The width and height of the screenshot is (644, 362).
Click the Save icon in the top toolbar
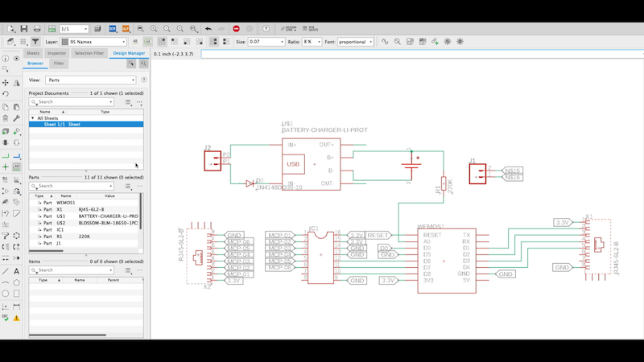click(24, 29)
